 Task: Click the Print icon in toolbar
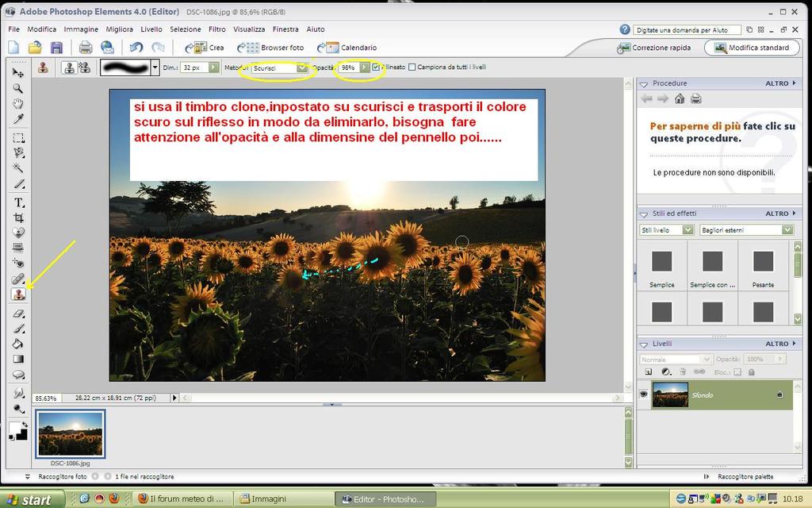(85, 48)
